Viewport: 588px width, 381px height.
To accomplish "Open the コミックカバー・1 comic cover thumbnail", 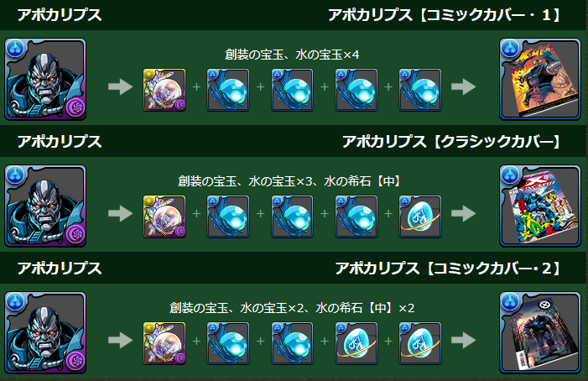I will (540, 79).
